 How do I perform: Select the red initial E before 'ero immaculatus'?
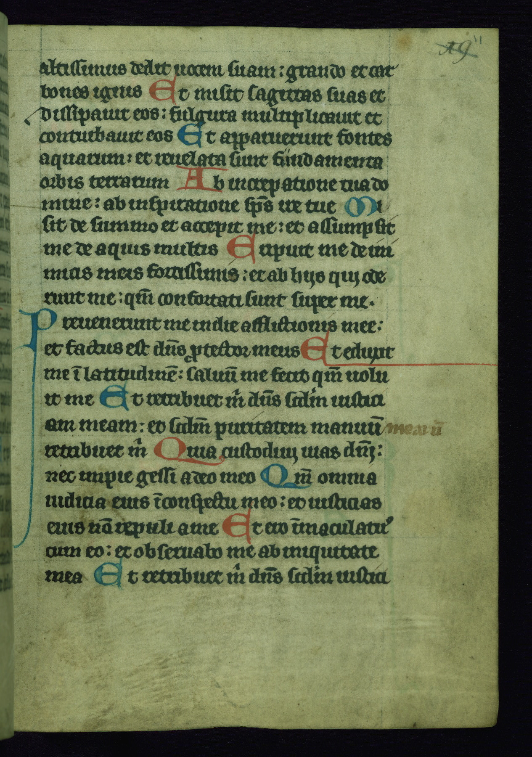[239, 524]
